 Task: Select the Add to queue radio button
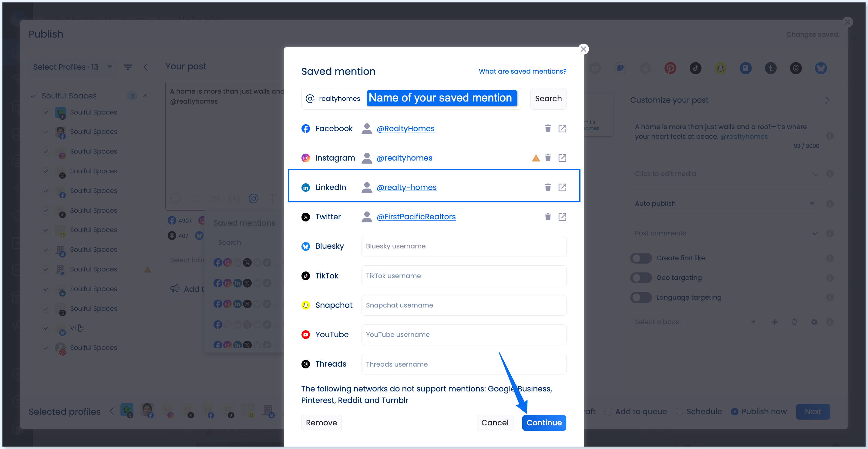point(608,411)
